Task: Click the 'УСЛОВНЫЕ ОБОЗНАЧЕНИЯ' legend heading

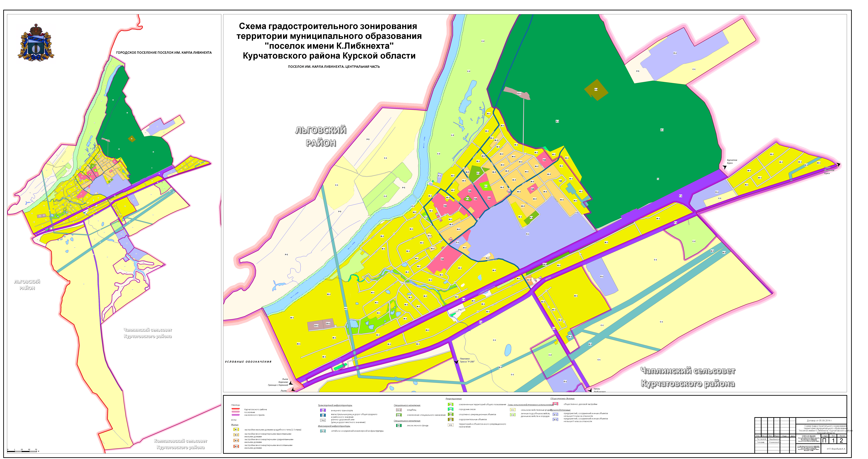Action: [248, 362]
